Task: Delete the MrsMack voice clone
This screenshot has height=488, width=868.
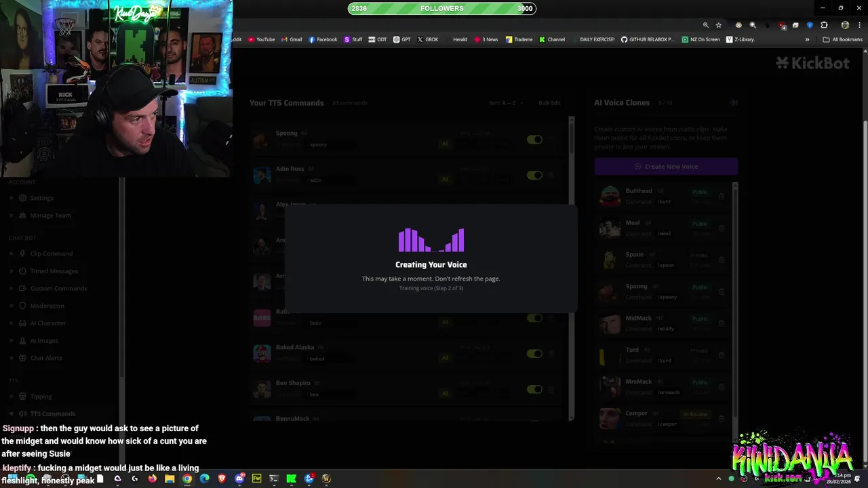Action: (722, 387)
